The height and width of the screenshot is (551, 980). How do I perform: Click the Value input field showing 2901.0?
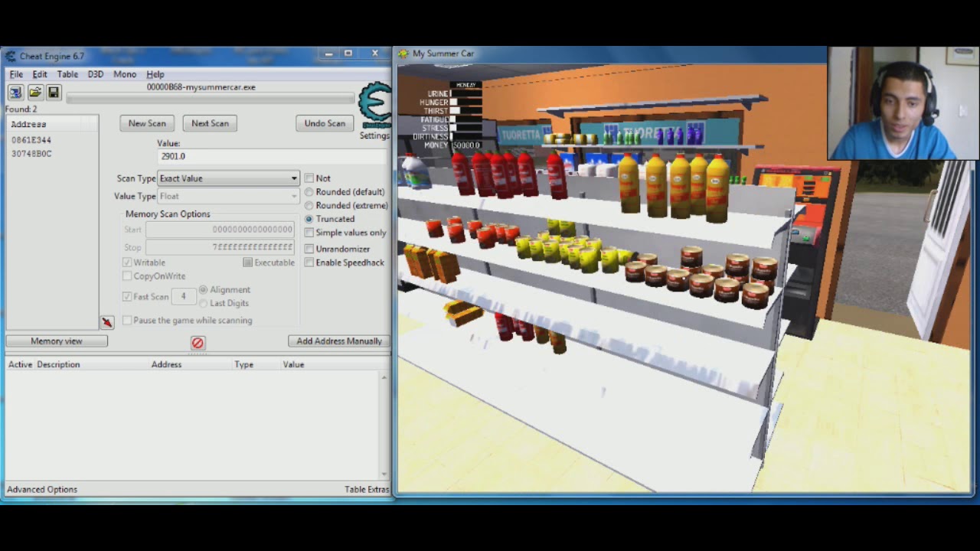[x=273, y=156]
